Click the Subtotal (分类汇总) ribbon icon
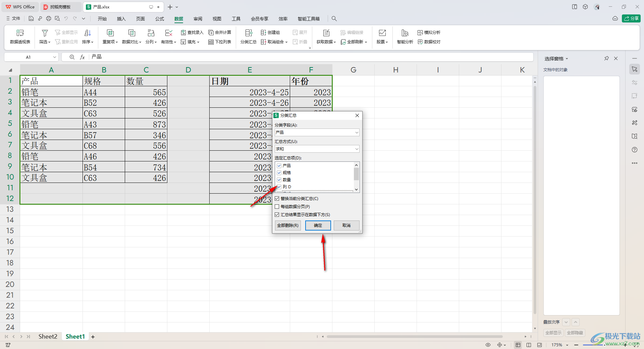The height and width of the screenshot is (349, 644). pyautogui.click(x=249, y=33)
